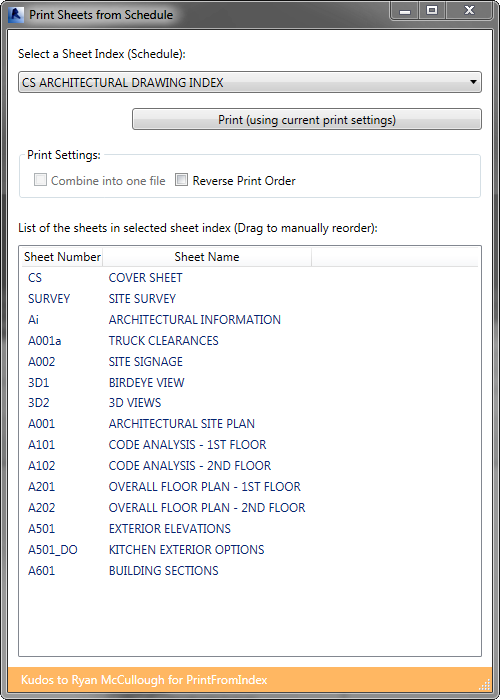
Task: Choose the A601 BUILDING SECTIONS sheet
Action: point(250,571)
